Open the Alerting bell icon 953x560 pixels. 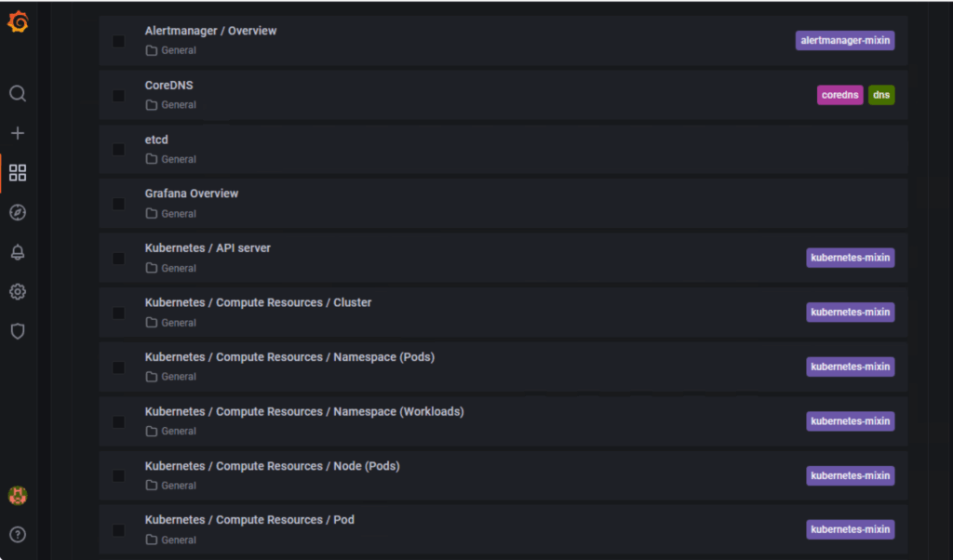click(x=18, y=252)
